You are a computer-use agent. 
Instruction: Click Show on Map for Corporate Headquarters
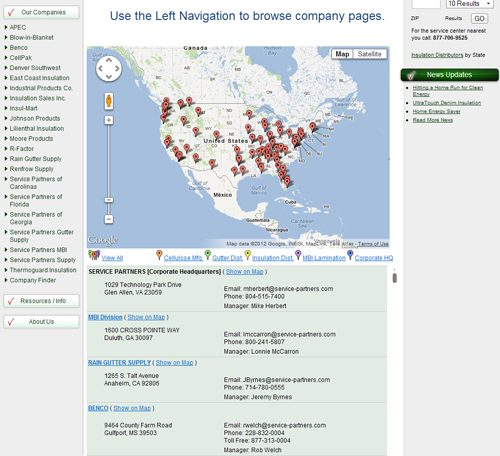tap(245, 272)
